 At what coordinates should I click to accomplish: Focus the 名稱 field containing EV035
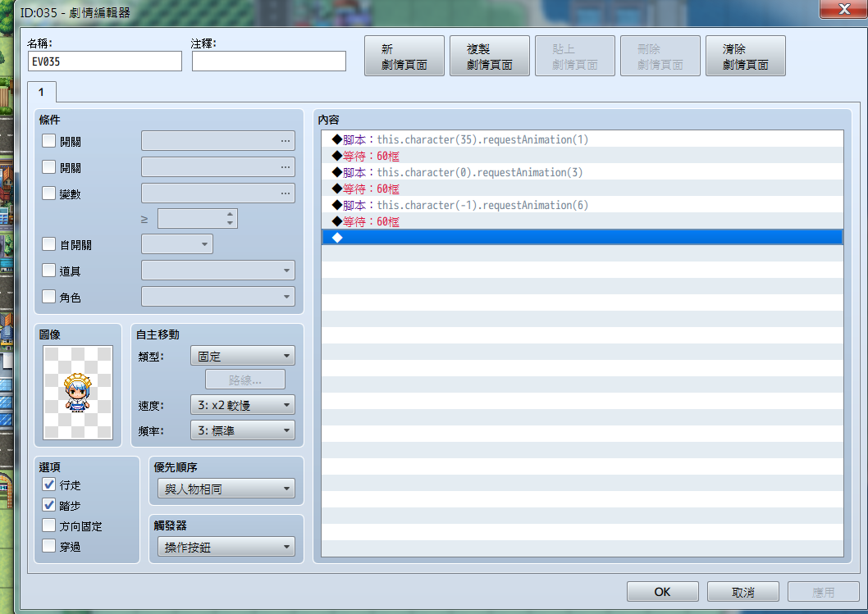click(105, 61)
